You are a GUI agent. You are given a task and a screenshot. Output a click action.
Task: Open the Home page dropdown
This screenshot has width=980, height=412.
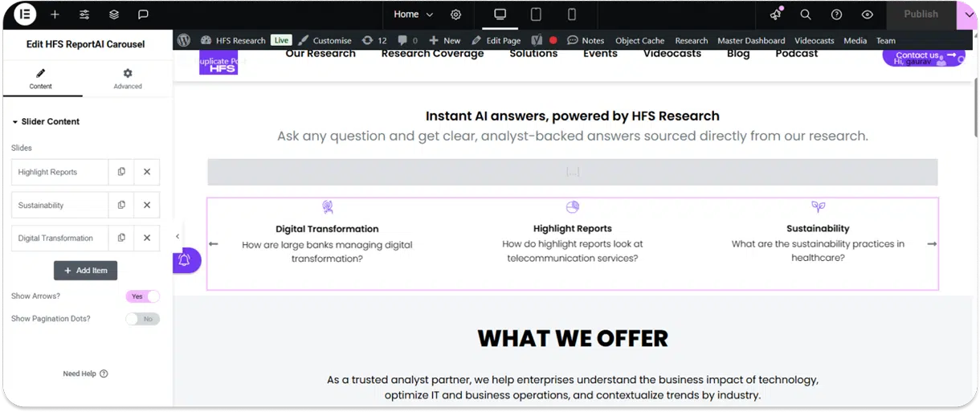(x=413, y=14)
